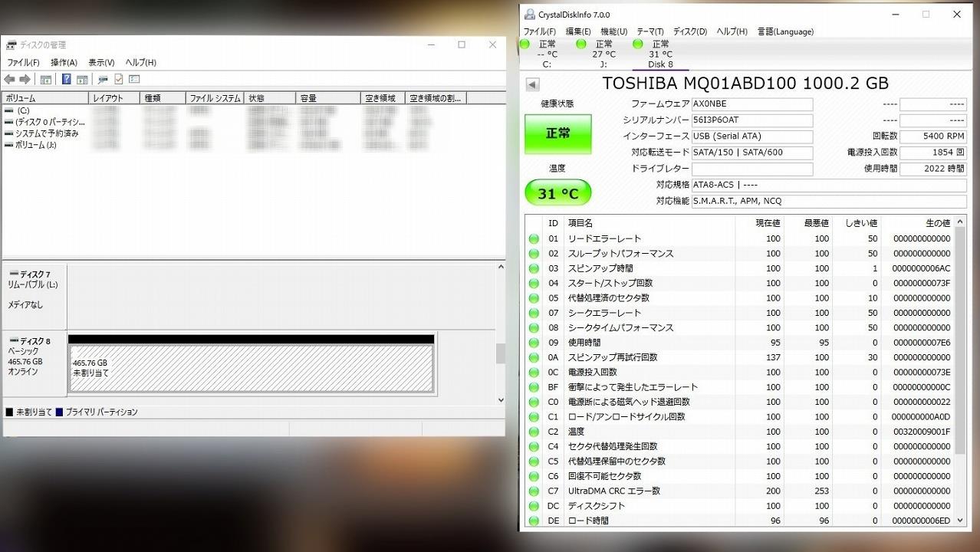The width and height of the screenshot is (980, 552).
Task: Sort by the 容量 column header
Action: click(327, 98)
